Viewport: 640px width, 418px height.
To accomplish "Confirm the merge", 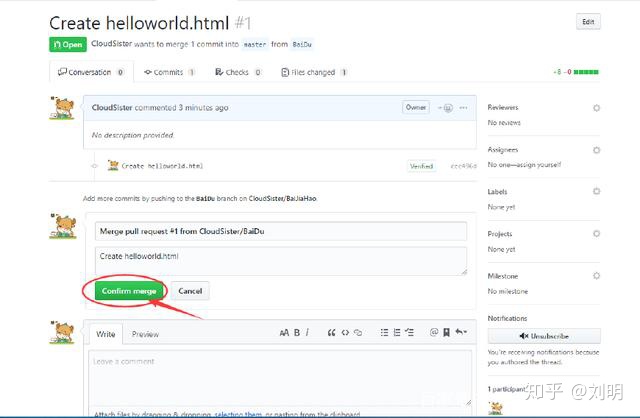I will click(x=129, y=291).
